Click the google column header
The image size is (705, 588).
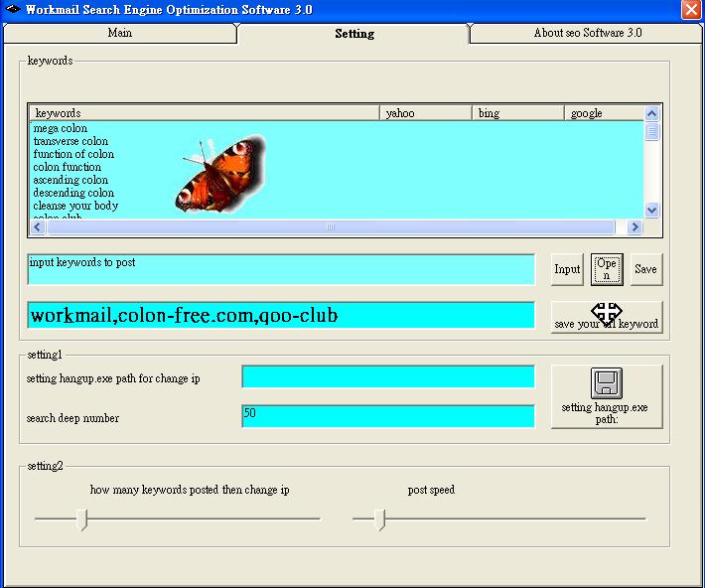604,113
